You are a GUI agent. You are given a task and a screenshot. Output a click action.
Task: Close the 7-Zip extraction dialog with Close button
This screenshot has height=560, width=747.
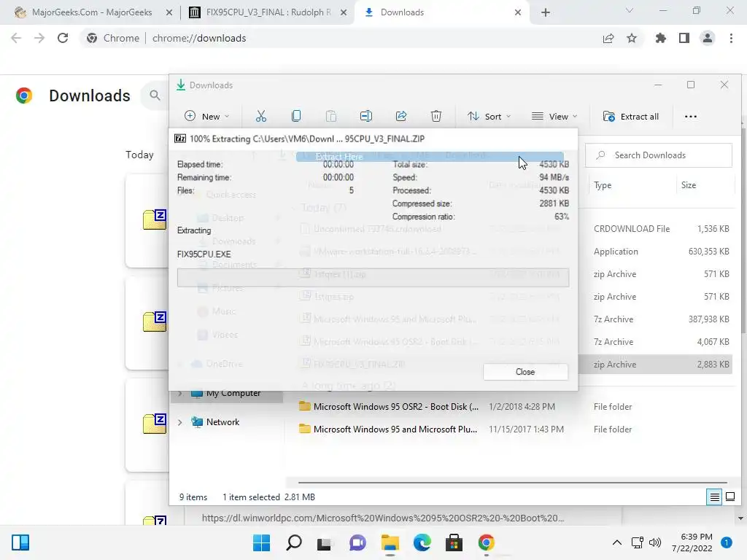[x=525, y=372]
